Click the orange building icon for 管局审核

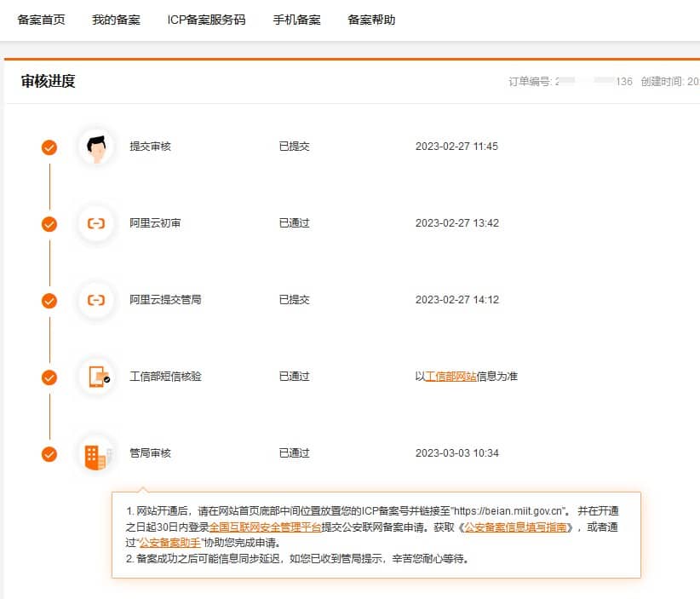coord(96,454)
